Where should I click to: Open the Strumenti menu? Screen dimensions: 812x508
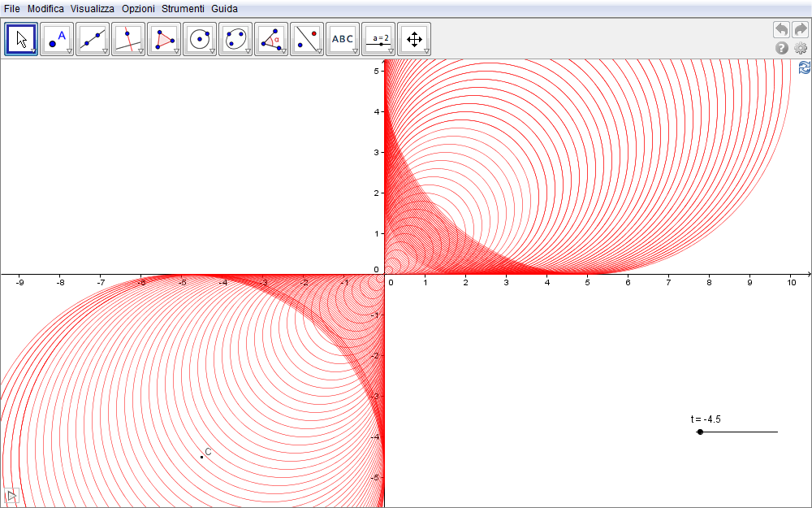(x=183, y=8)
